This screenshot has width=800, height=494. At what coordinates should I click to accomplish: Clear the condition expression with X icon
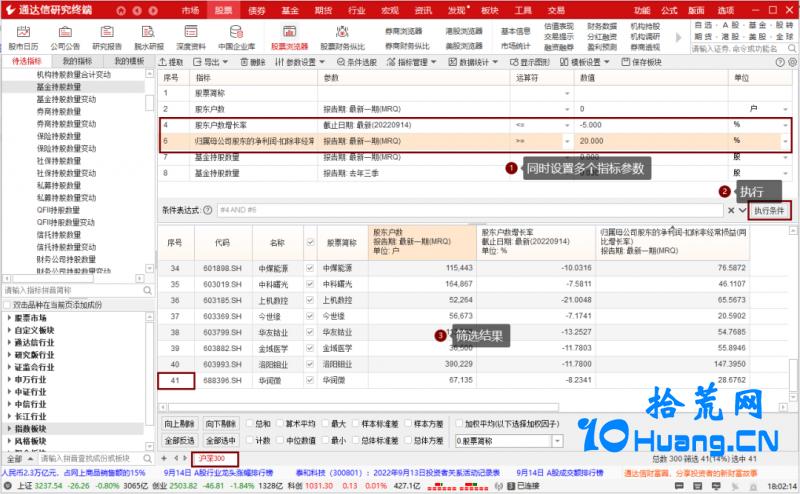tap(731, 210)
